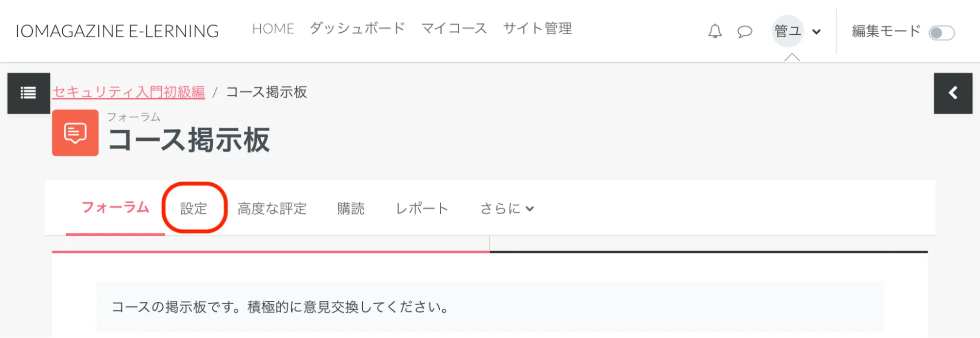The image size is (980, 338).
Task: Open the 高度な評定 tab
Action: point(272,209)
